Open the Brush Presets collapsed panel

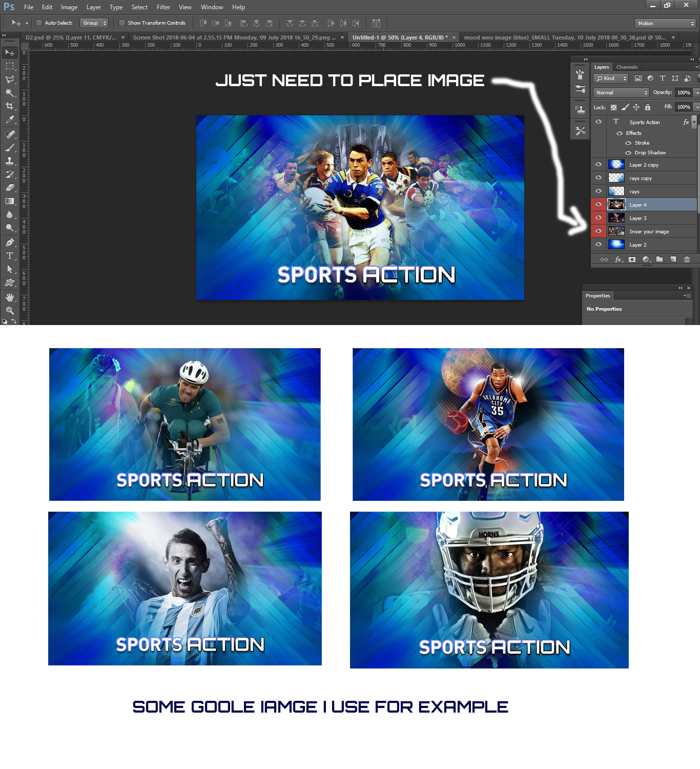pos(580,89)
